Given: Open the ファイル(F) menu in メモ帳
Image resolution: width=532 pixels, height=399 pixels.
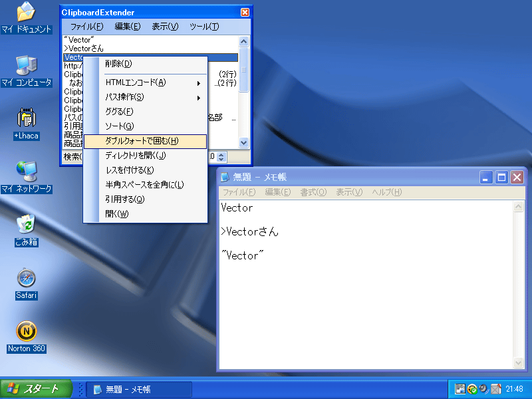Looking at the screenshot, I should coord(239,192).
